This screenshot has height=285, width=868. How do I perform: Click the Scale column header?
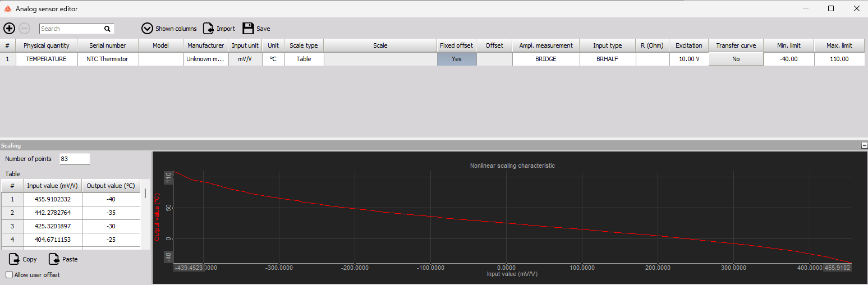(x=380, y=45)
